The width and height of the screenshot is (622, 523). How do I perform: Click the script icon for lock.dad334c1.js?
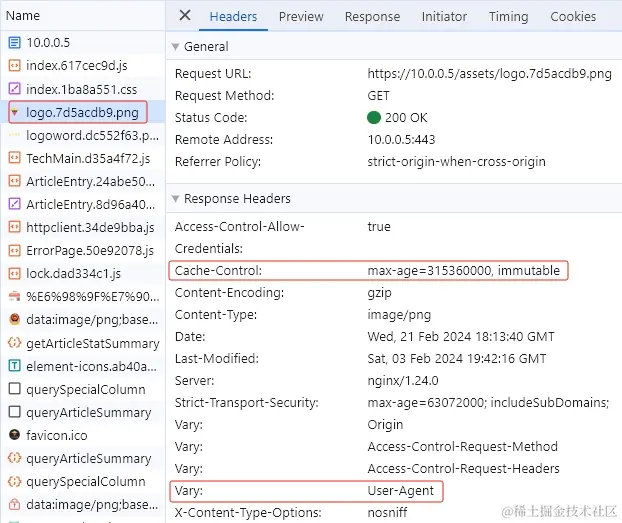[x=14, y=273]
